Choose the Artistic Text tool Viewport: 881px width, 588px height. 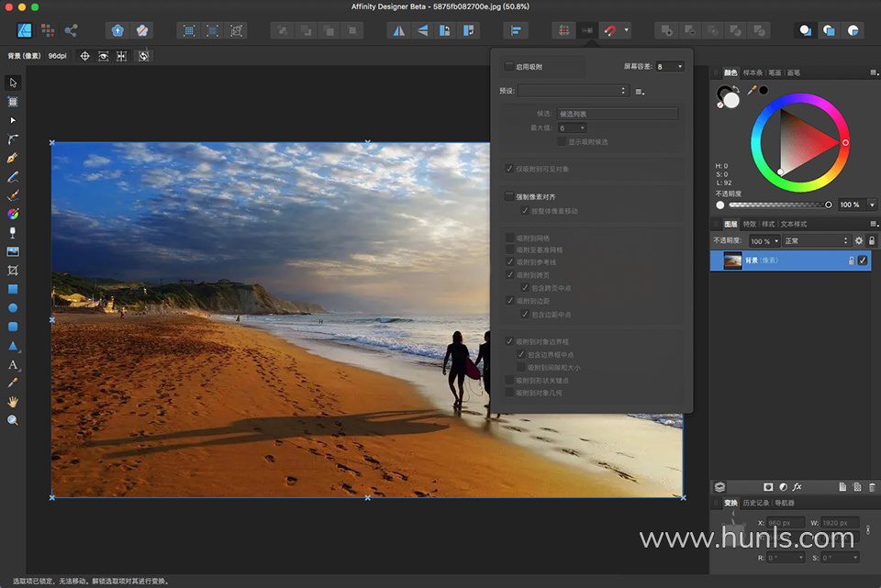13,364
